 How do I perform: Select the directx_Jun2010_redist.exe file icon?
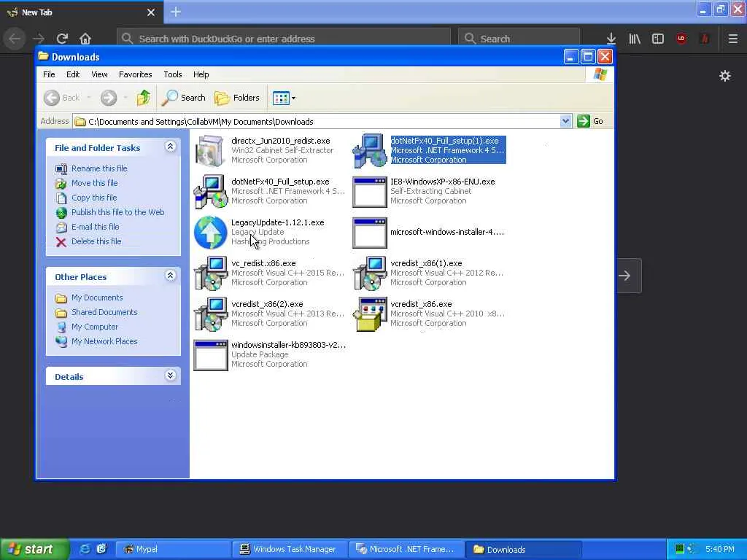point(210,150)
